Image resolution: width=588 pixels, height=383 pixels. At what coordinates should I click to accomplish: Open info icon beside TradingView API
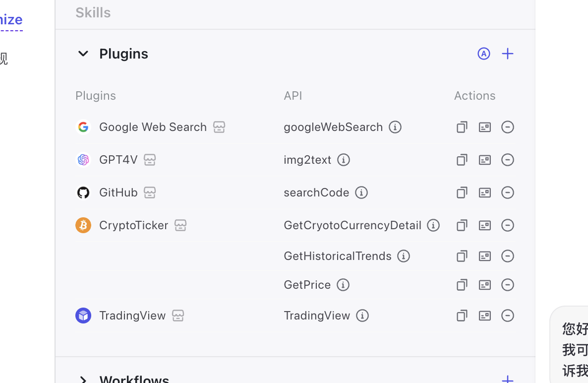click(x=362, y=316)
